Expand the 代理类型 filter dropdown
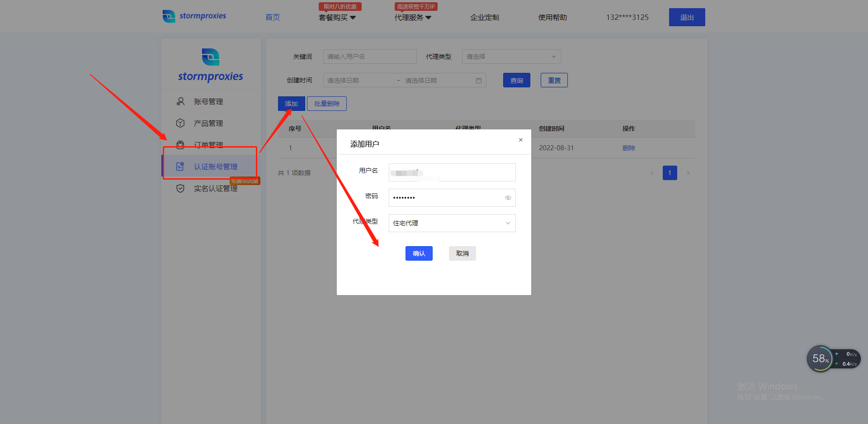Image resolution: width=868 pixels, height=424 pixels. (x=511, y=57)
